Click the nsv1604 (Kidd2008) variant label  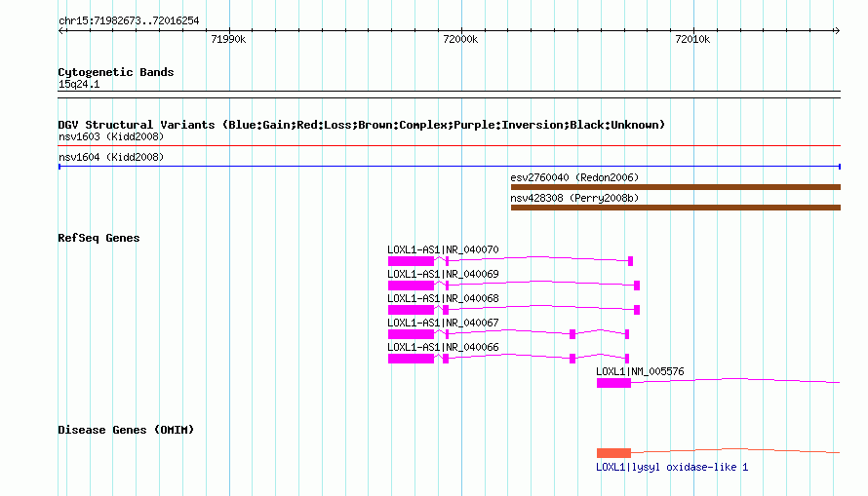(111, 157)
